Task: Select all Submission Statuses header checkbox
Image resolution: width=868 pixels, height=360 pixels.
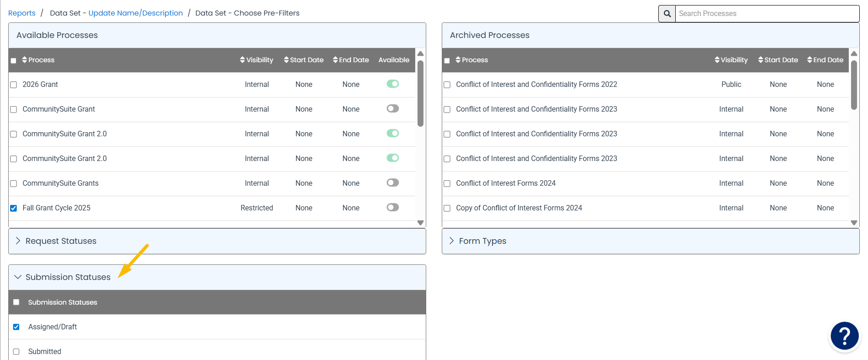Action: click(x=16, y=302)
